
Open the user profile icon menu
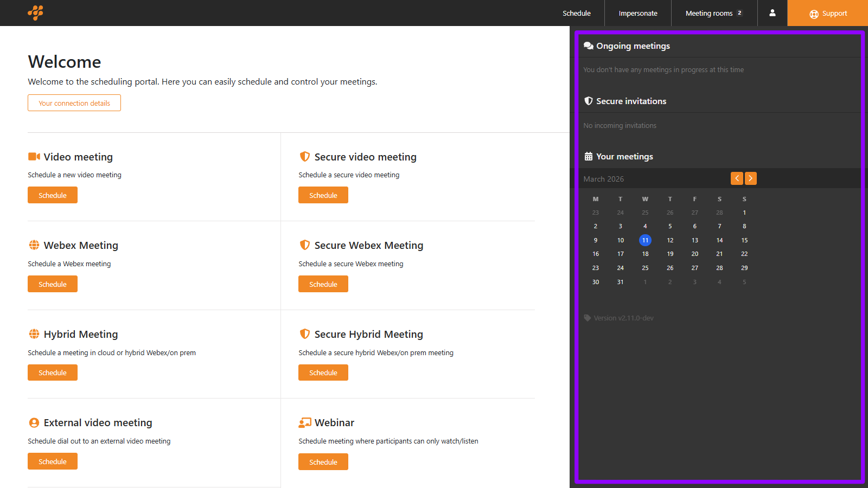coord(772,13)
